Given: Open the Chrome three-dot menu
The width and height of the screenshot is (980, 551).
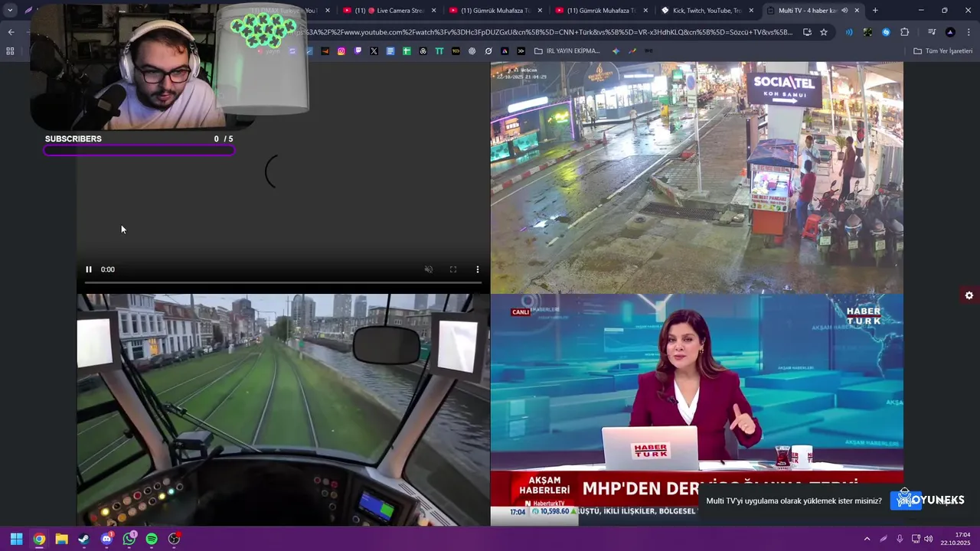Looking at the screenshot, I should tap(968, 32).
